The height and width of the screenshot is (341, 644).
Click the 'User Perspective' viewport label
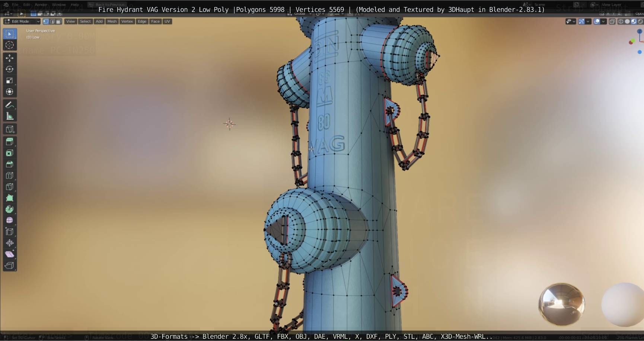(x=41, y=31)
